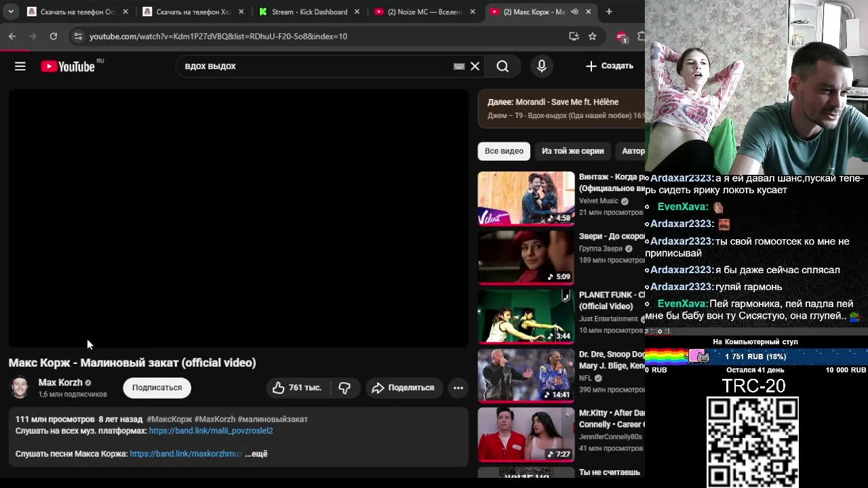Select the Все видео filter chip
Viewport: 868px width, 488px height.
pyautogui.click(x=504, y=151)
